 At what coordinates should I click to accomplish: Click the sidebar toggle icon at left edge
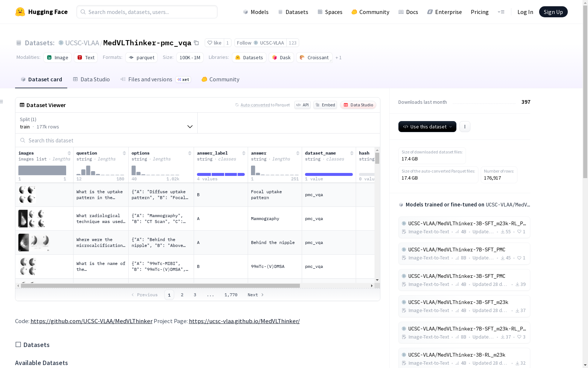click(2, 102)
